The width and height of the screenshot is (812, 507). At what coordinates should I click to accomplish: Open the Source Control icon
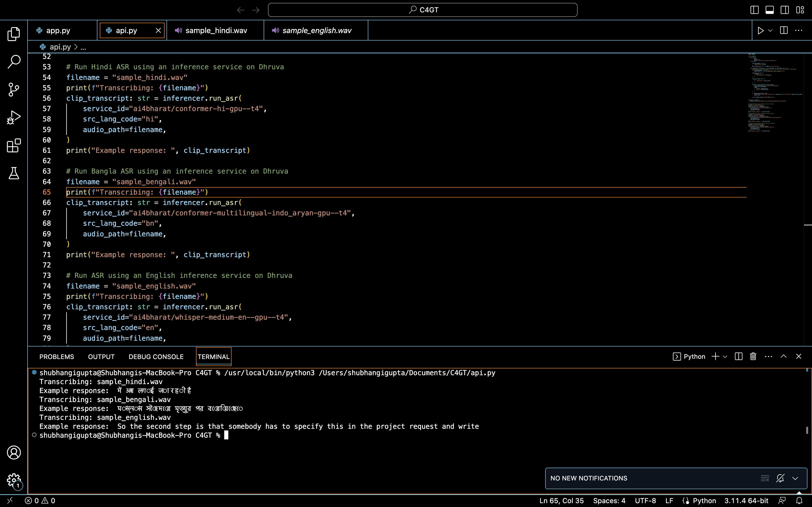click(x=14, y=90)
